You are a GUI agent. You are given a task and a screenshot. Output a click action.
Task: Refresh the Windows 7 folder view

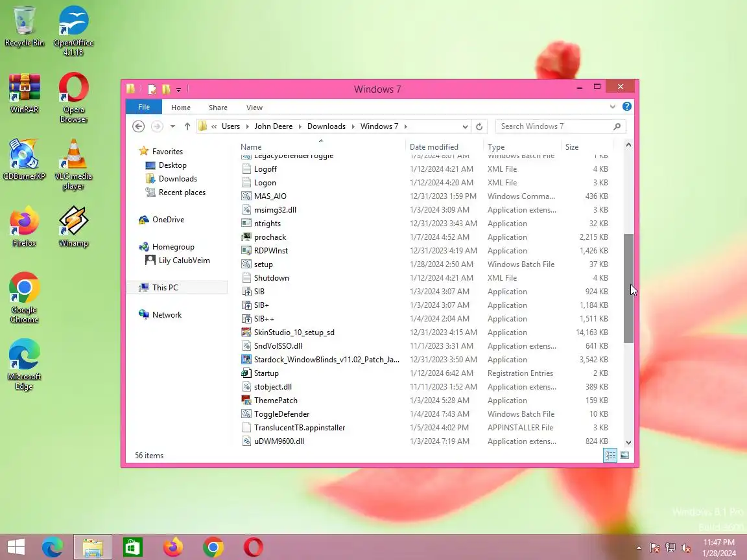(479, 126)
